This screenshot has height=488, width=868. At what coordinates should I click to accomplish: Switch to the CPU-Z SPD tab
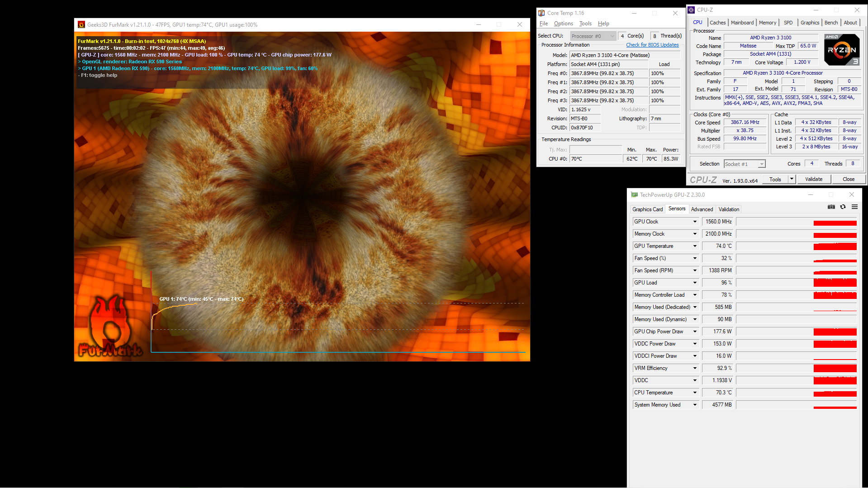788,23
